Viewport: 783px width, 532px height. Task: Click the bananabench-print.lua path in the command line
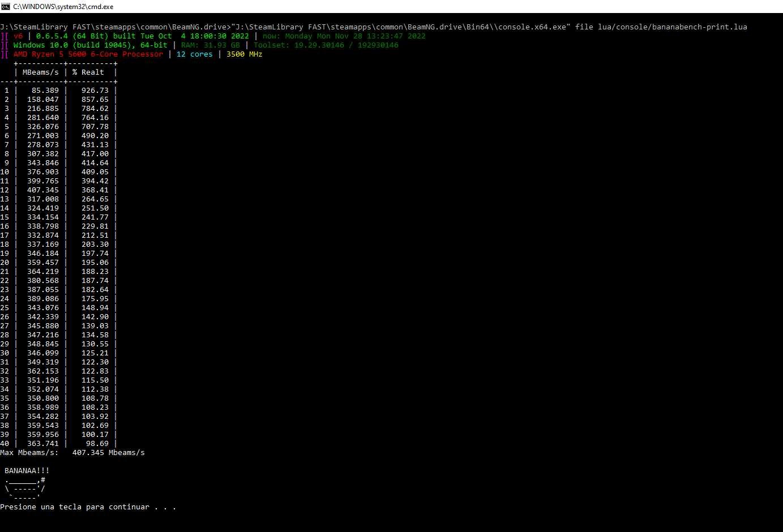coord(673,27)
